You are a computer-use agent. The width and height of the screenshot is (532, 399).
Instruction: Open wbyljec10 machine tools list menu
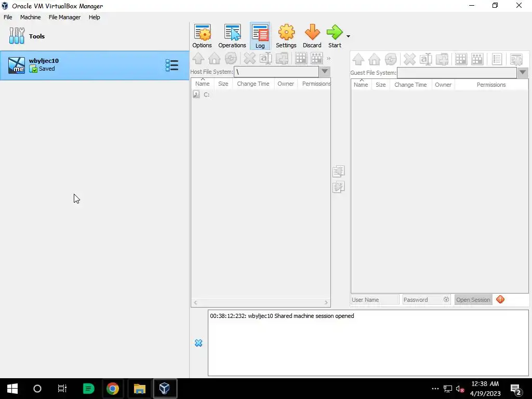(172, 65)
